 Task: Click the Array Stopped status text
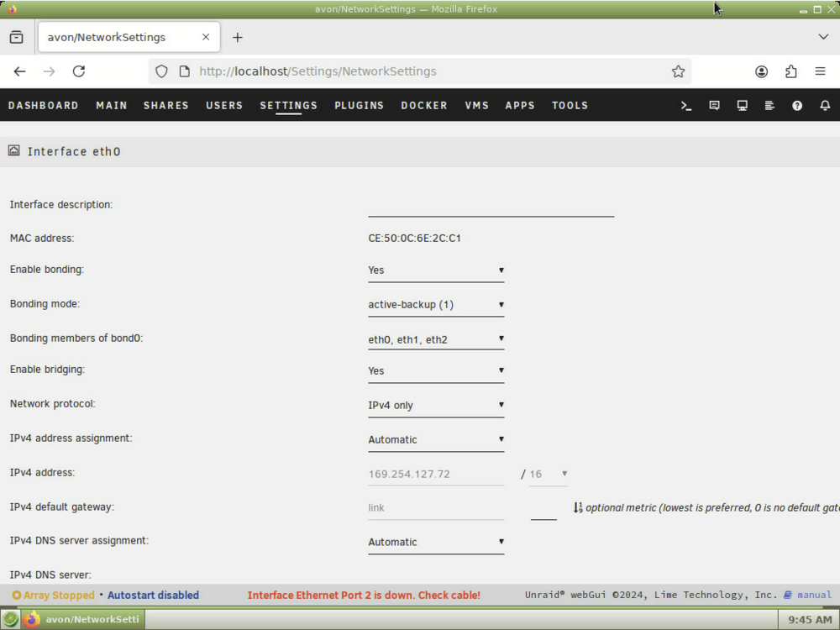pos(59,596)
